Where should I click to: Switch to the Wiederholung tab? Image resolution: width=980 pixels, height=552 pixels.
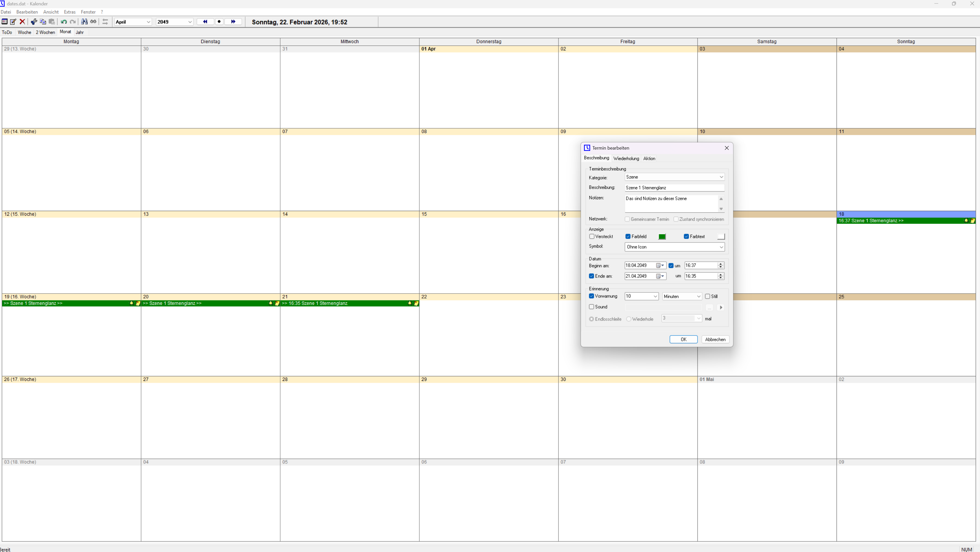(x=626, y=159)
